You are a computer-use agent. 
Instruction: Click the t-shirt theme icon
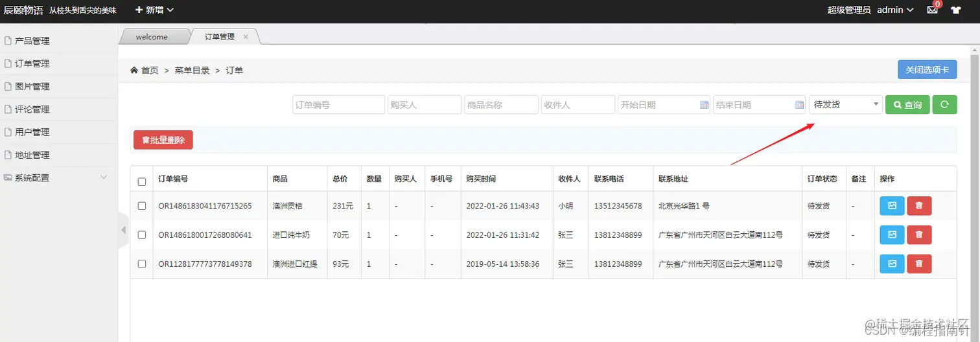(x=955, y=10)
